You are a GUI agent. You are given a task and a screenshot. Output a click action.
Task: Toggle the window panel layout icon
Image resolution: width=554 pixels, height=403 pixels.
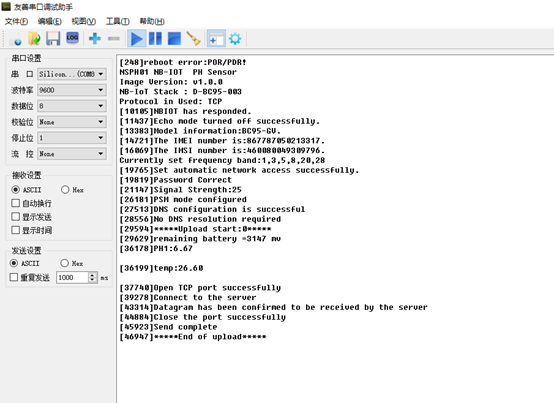pyautogui.click(x=216, y=38)
